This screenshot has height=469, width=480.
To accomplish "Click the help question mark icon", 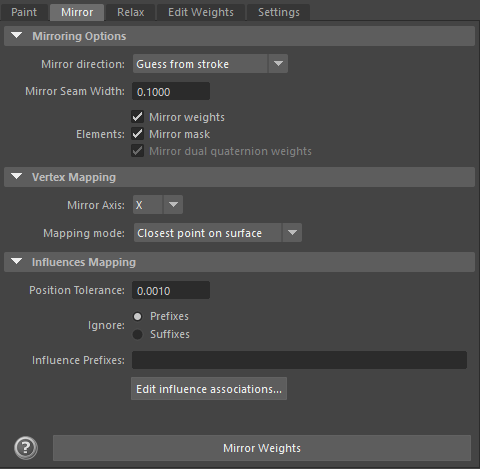I will point(26,448).
